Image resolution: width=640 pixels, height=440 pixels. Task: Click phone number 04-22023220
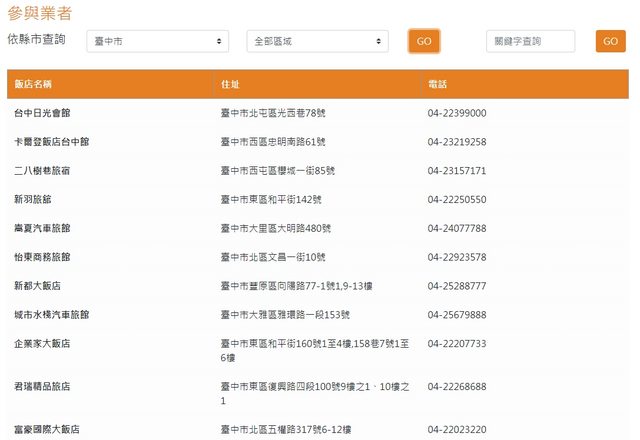[457, 429]
